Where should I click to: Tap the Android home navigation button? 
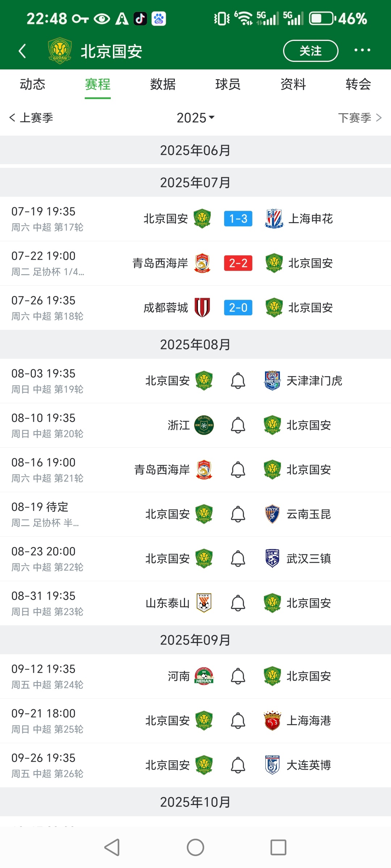click(195, 847)
